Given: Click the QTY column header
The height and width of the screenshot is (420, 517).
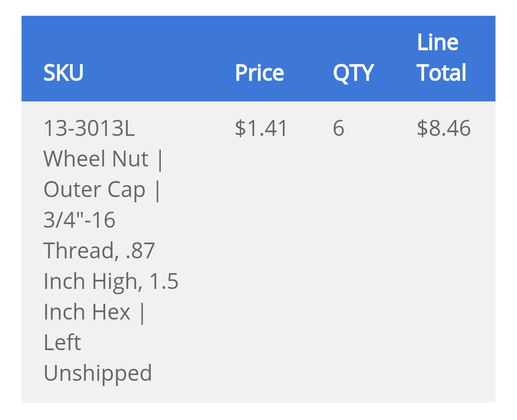Looking at the screenshot, I should pyautogui.click(x=353, y=73).
